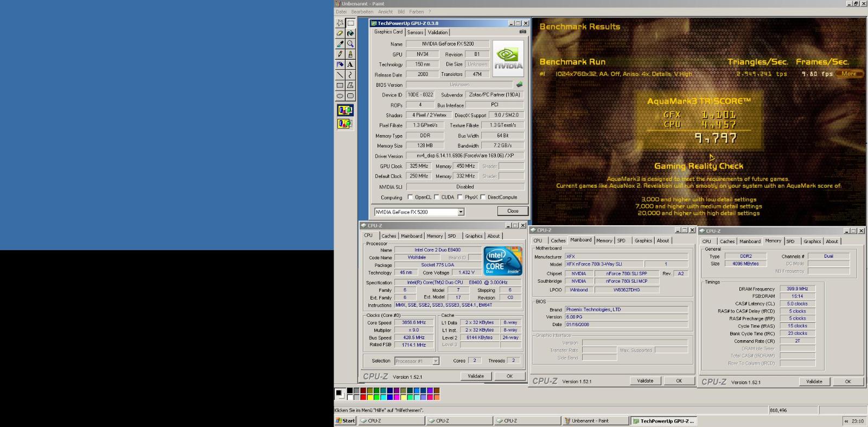Click the foreground/background color indicator box

pos(340,394)
